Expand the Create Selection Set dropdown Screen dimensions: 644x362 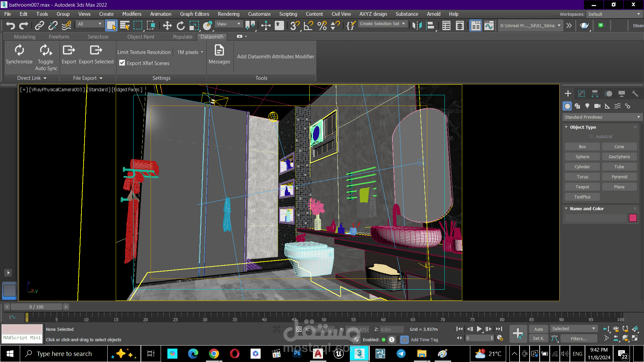pos(383,24)
